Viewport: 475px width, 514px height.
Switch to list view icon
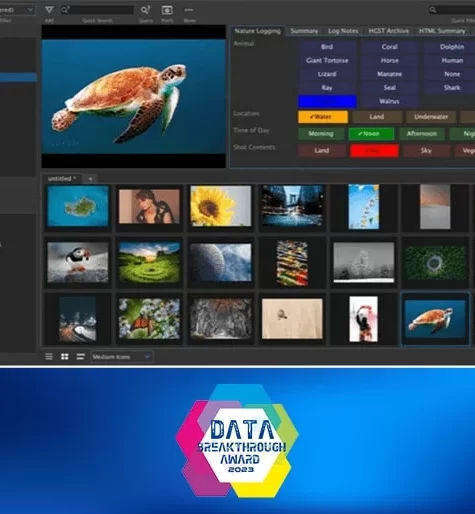tap(49, 357)
